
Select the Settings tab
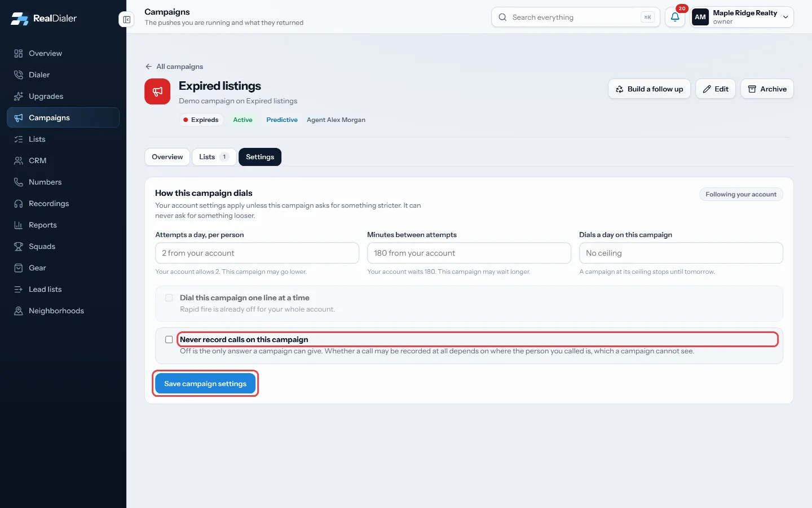(x=260, y=157)
